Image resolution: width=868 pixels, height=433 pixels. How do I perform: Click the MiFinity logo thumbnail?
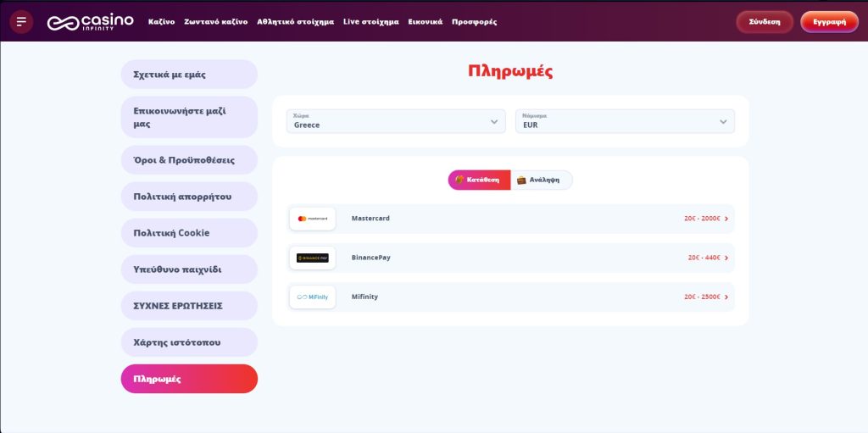pos(312,297)
